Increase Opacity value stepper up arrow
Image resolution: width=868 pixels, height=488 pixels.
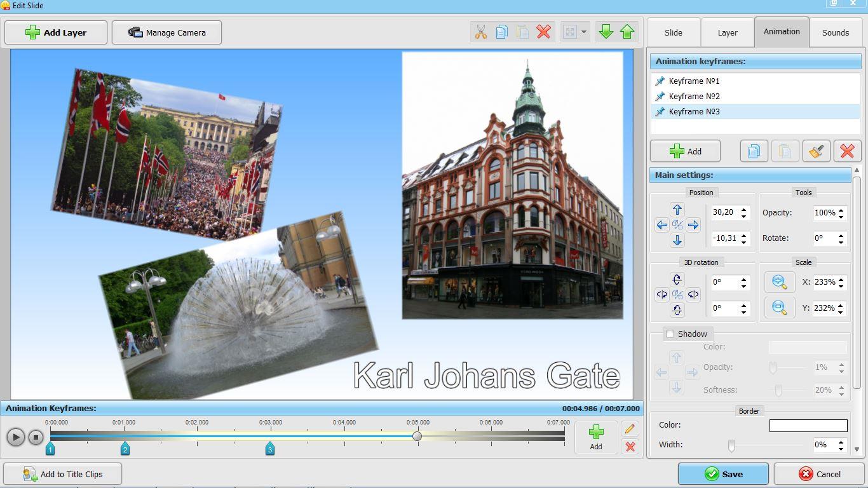[841, 210]
